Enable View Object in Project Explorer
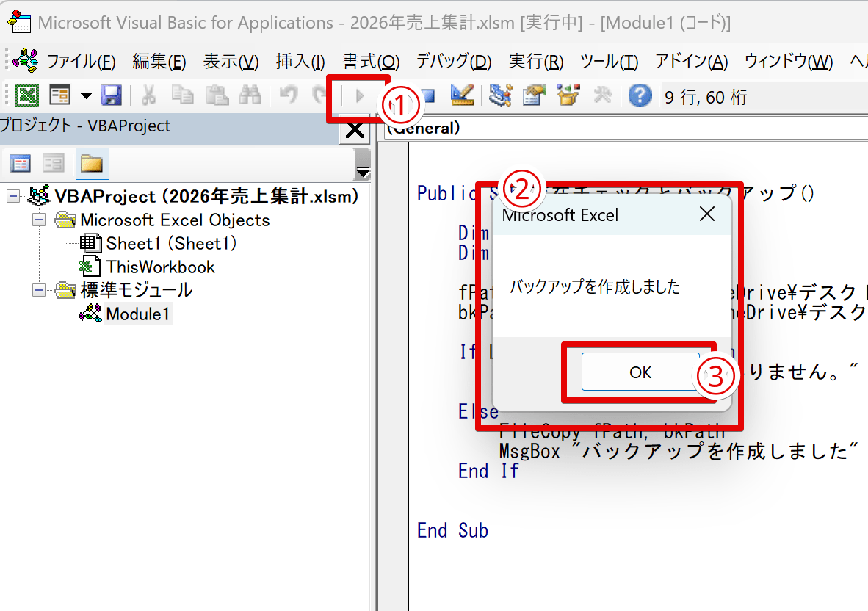 (x=53, y=163)
